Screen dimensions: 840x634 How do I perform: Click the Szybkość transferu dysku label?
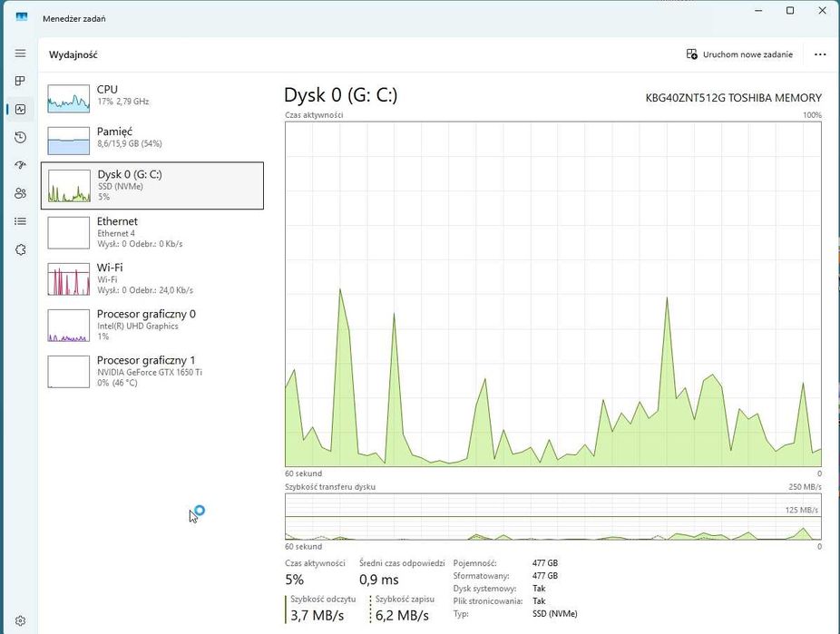(x=330, y=487)
